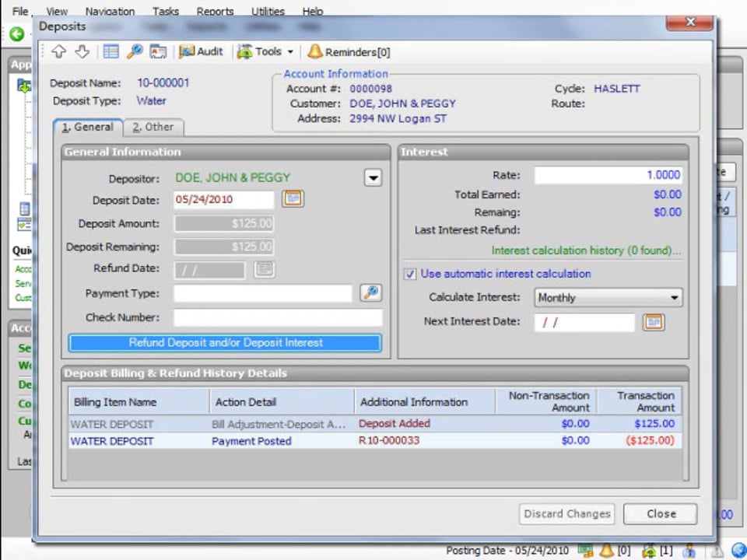Open Reminders bell in toolbar
This screenshot has height=560, width=747.
[x=349, y=52]
